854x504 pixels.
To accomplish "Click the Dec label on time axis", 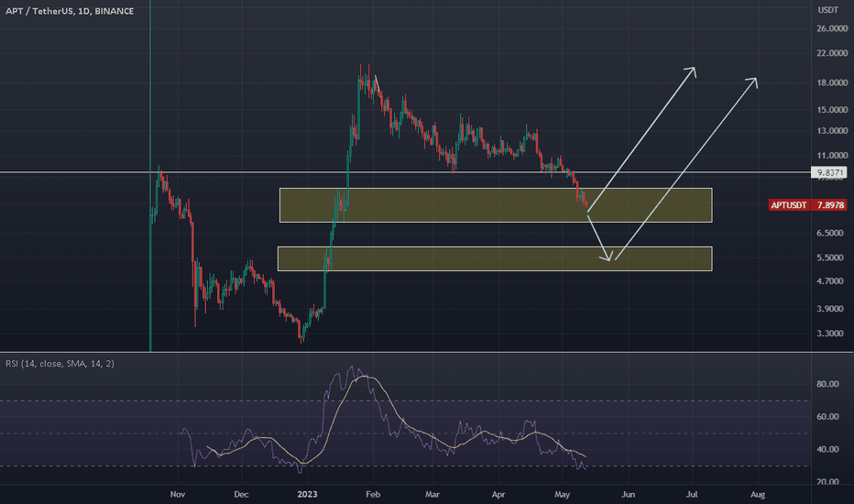I will click(x=241, y=495).
